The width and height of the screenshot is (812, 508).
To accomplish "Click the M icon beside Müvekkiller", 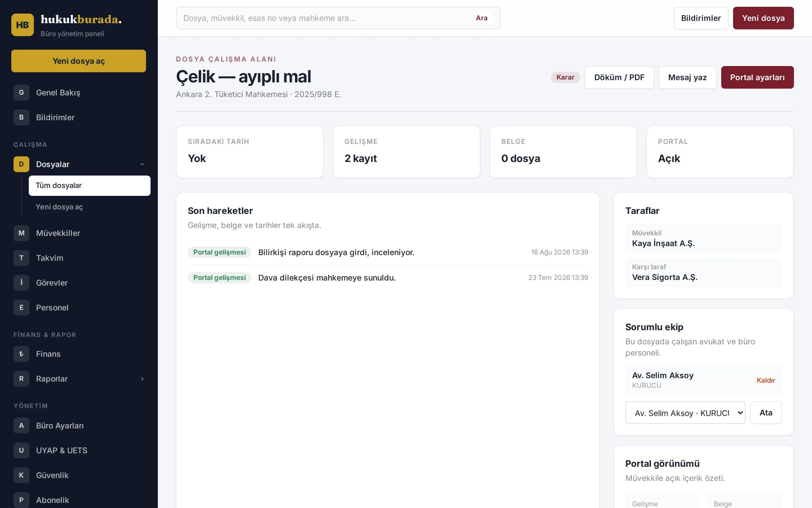I will (x=21, y=233).
